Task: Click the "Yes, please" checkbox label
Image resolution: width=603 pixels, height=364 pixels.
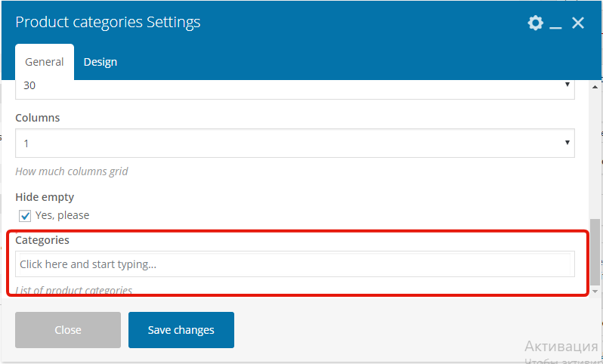Action: click(62, 215)
